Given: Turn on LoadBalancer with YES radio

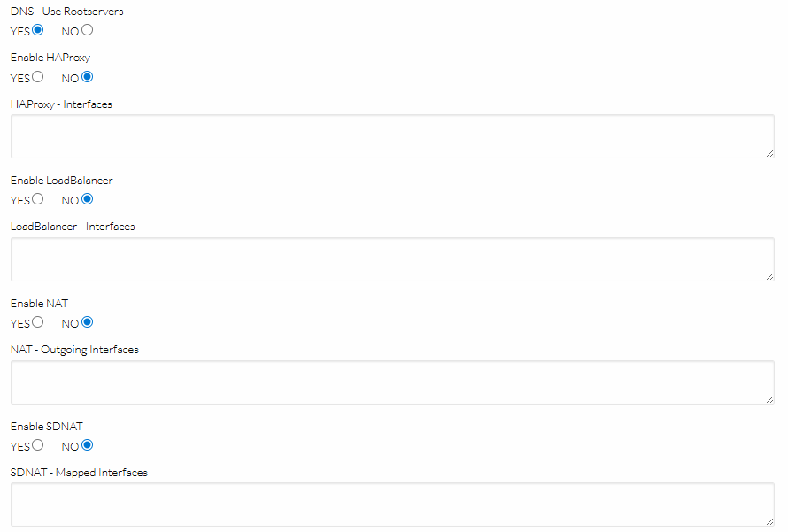Looking at the screenshot, I should pos(38,199).
